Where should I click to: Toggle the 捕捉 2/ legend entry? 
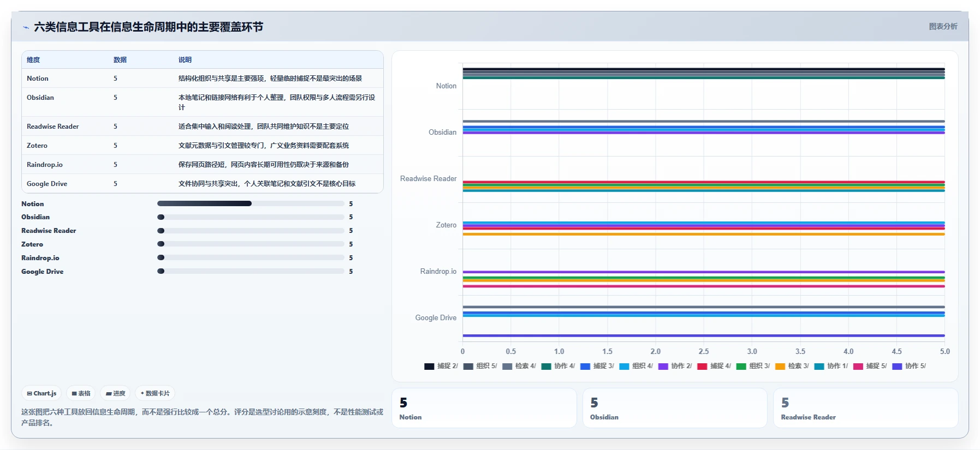tap(441, 366)
